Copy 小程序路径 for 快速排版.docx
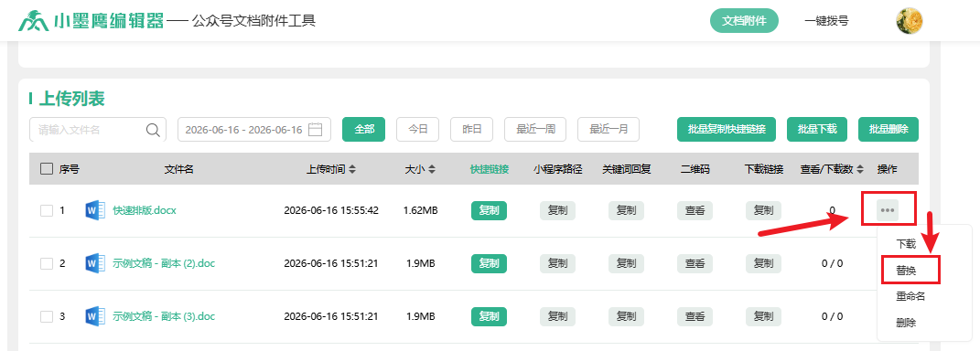This screenshot has width=980, height=351. click(x=557, y=210)
